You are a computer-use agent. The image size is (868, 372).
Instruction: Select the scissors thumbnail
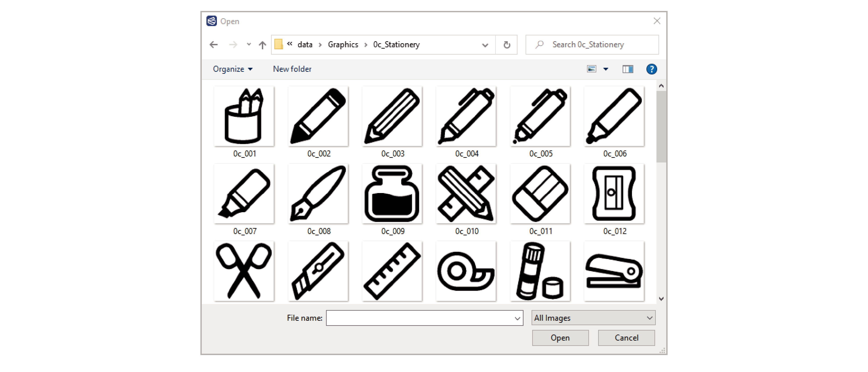click(244, 271)
